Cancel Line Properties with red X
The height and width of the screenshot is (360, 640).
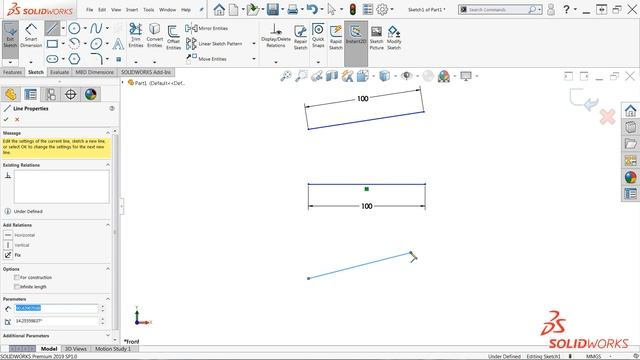(17, 120)
